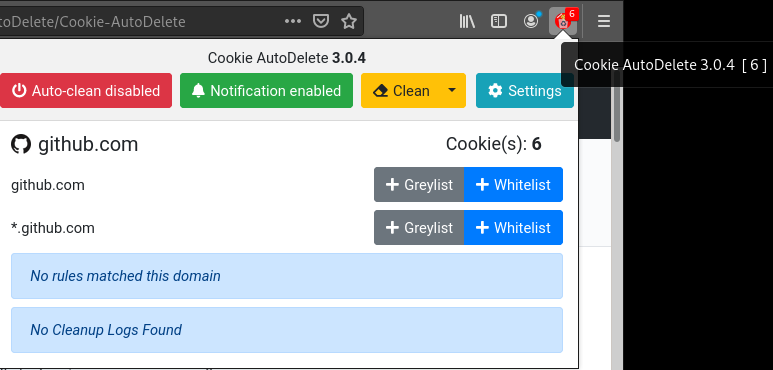Image resolution: width=773 pixels, height=370 pixels.
Task: Add github.com to the Whitelist
Action: tap(513, 185)
